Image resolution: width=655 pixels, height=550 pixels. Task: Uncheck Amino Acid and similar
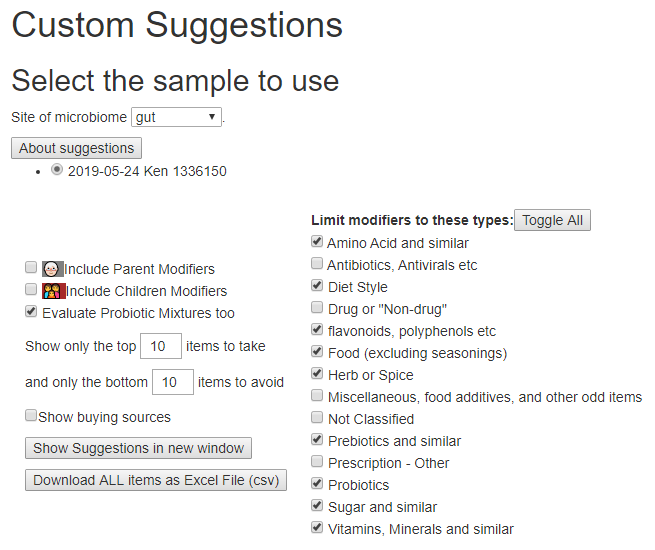click(x=317, y=242)
